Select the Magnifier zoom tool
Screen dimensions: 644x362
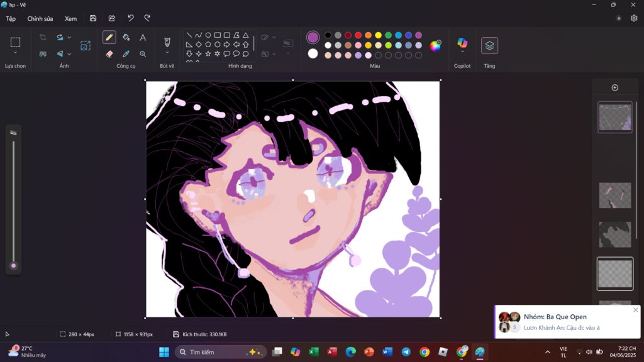143,54
